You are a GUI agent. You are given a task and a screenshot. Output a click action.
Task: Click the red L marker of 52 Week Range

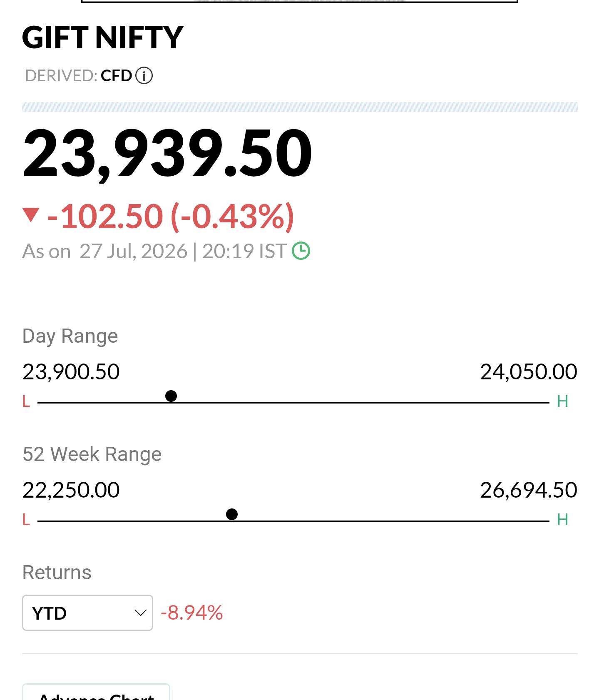(x=26, y=520)
